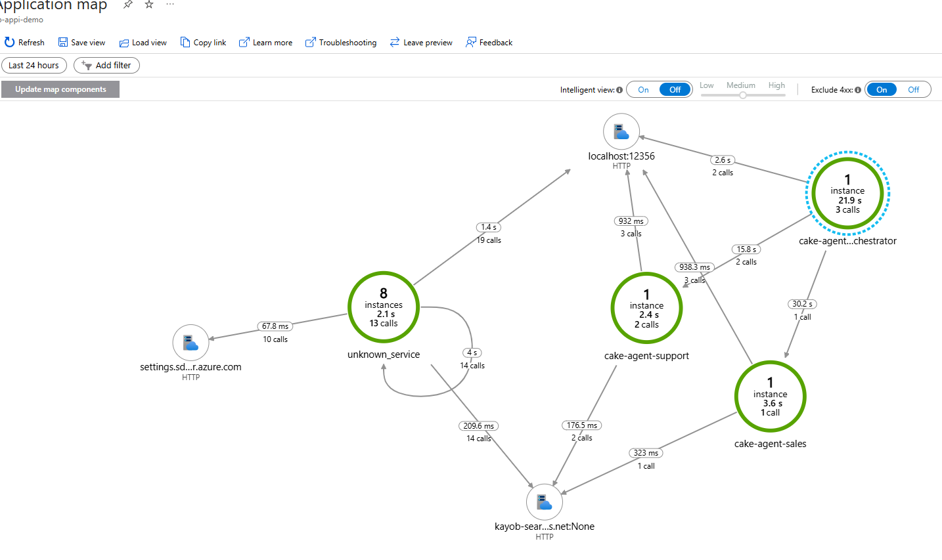
Task: Open Troubleshooting from the toolbar
Action: (x=341, y=43)
